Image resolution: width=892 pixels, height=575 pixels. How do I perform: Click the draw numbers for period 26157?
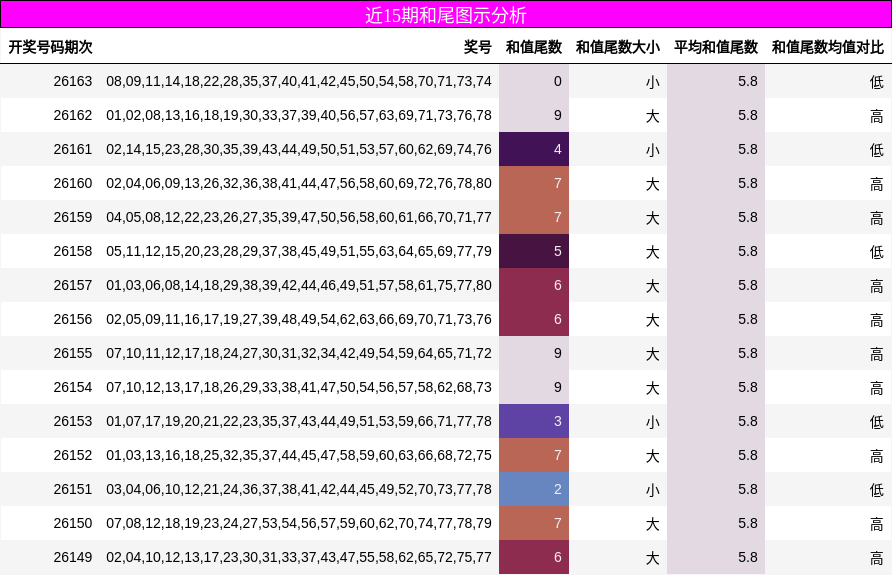pos(299,285)
